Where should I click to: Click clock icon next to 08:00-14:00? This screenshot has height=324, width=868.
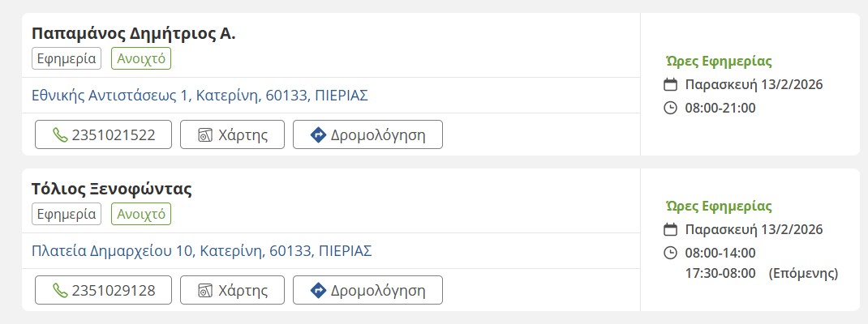[670, 253]
